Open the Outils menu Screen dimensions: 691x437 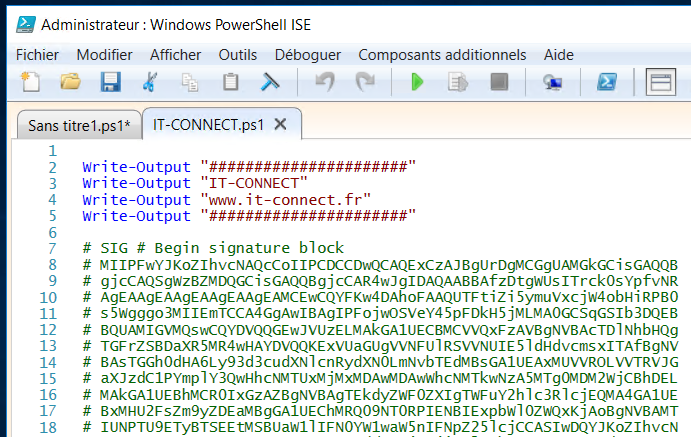coord(238,55)
